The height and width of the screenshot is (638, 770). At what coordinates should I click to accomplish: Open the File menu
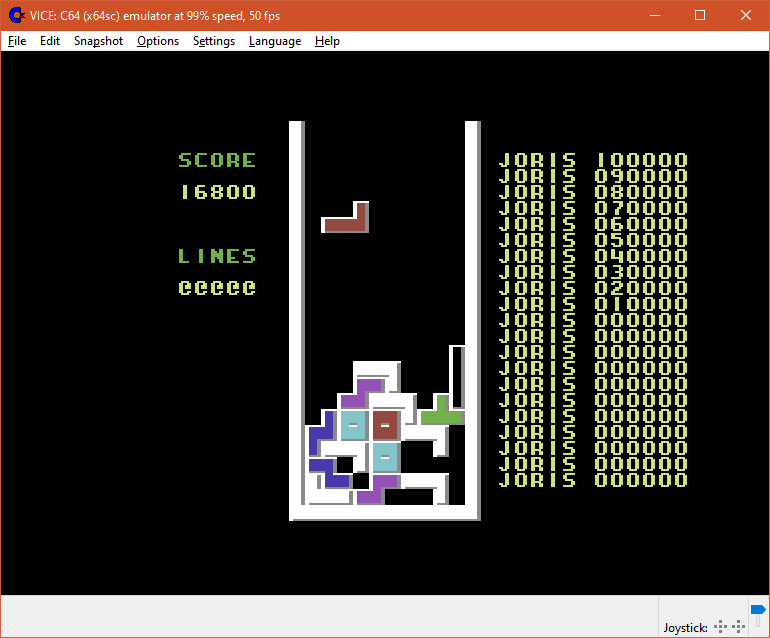pyautogui.click(x=17, y=41)
